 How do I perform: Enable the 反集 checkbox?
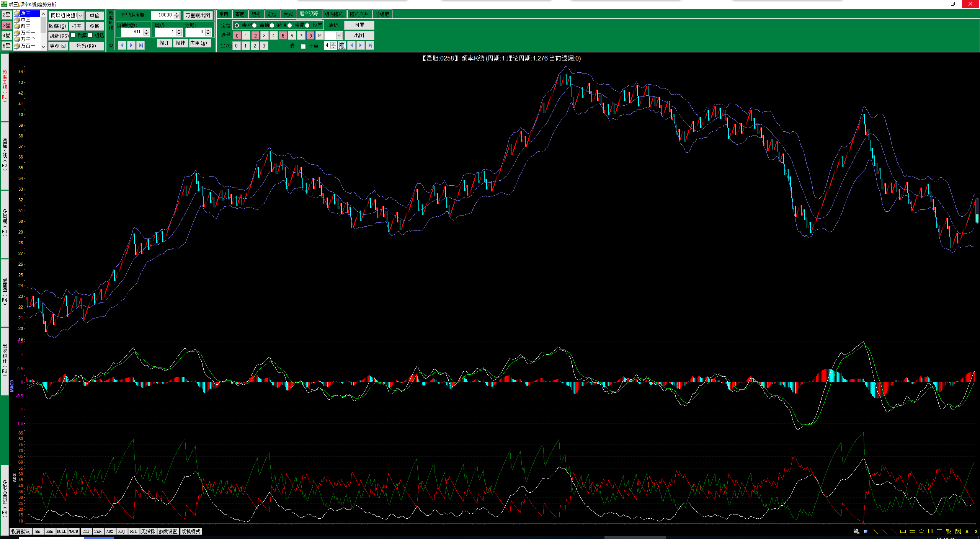[x=73, y=35]
